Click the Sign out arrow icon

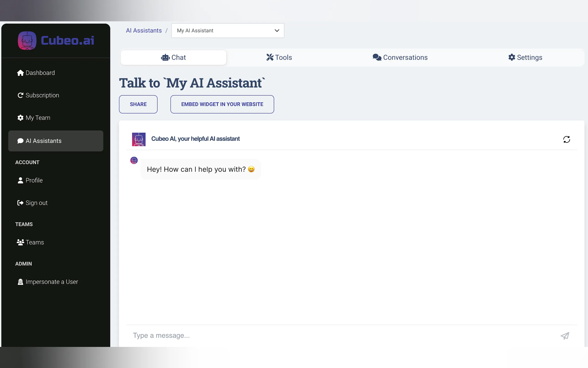(x=20, y=203)
